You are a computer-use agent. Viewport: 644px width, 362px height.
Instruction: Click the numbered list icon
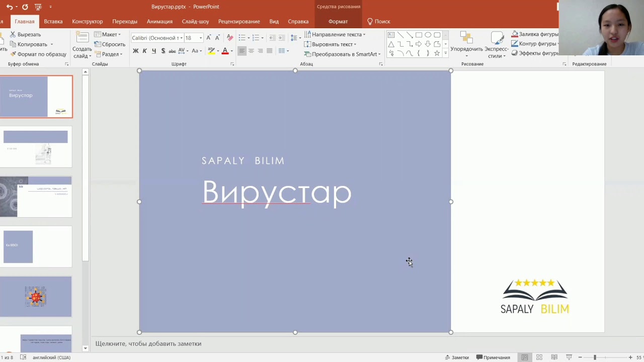coord(256,38)
